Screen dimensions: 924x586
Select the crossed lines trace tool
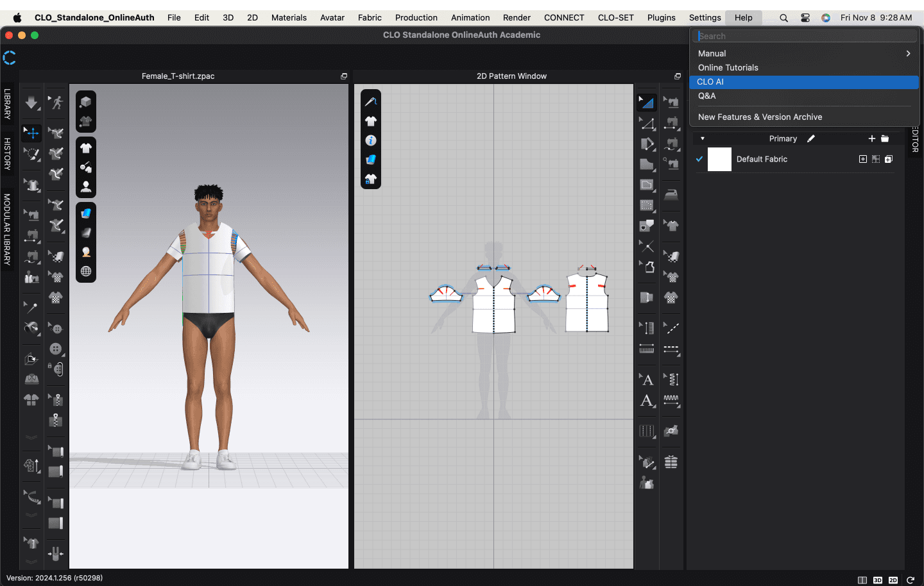coord(647,246)
